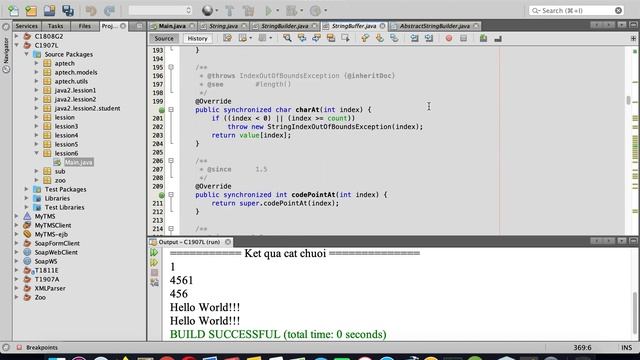Image resolution: width=640 pixels, height=360 pixels.
Task: Switch to the StringBuilder.java editor tab
Action: click(x=284, y=26)
